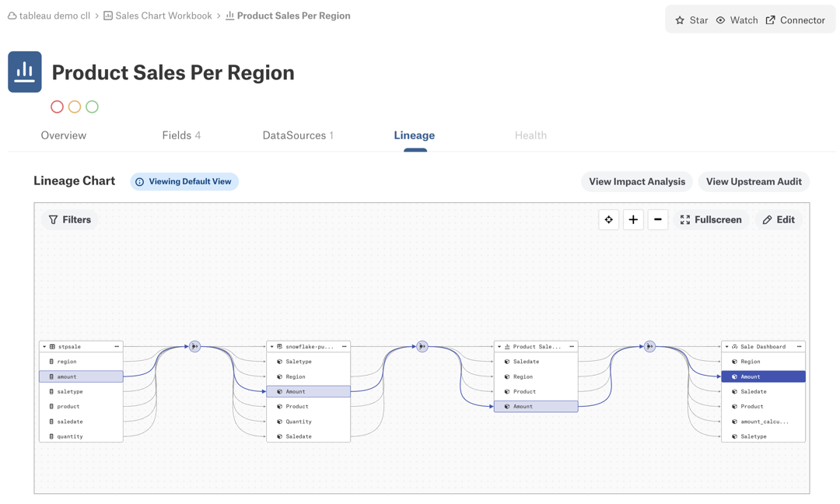
Task: Select Saletype field in Sale Dashboard node
Action: coord(764,436)
